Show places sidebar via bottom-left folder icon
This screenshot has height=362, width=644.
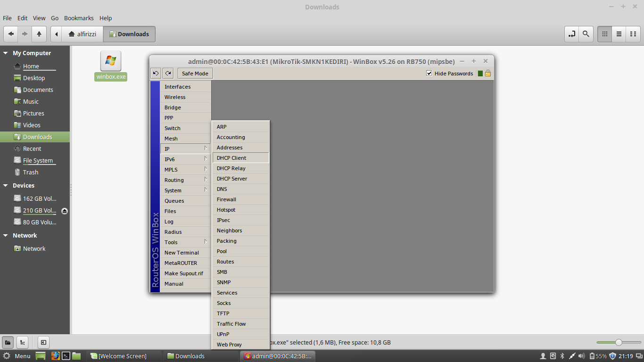click(x=8, y=343)
